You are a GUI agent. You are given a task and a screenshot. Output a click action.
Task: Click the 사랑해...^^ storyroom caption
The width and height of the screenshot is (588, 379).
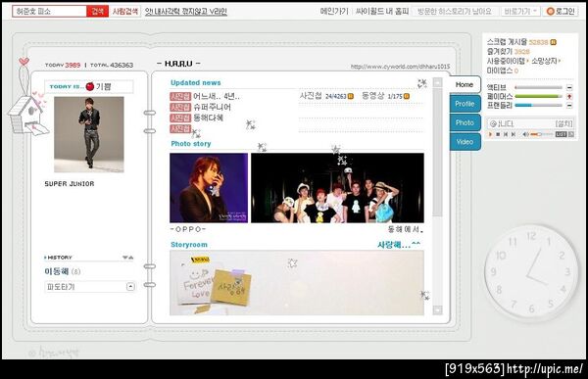point(399,245)
